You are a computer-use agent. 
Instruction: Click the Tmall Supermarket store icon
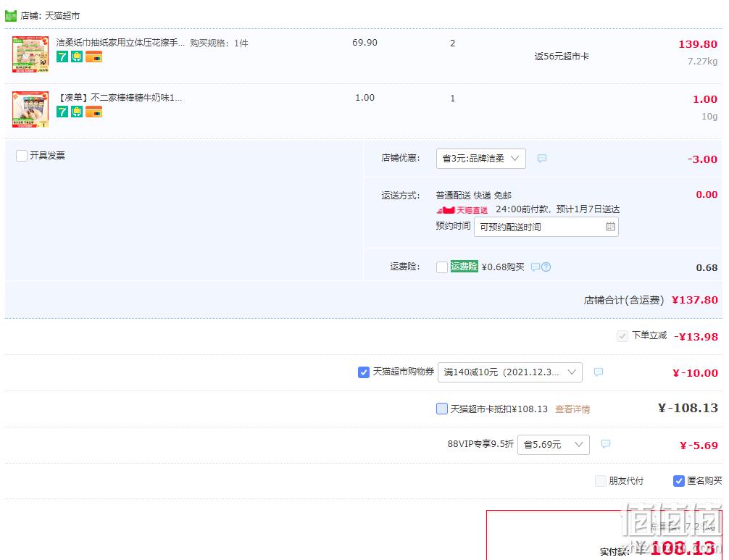[11, 16]
